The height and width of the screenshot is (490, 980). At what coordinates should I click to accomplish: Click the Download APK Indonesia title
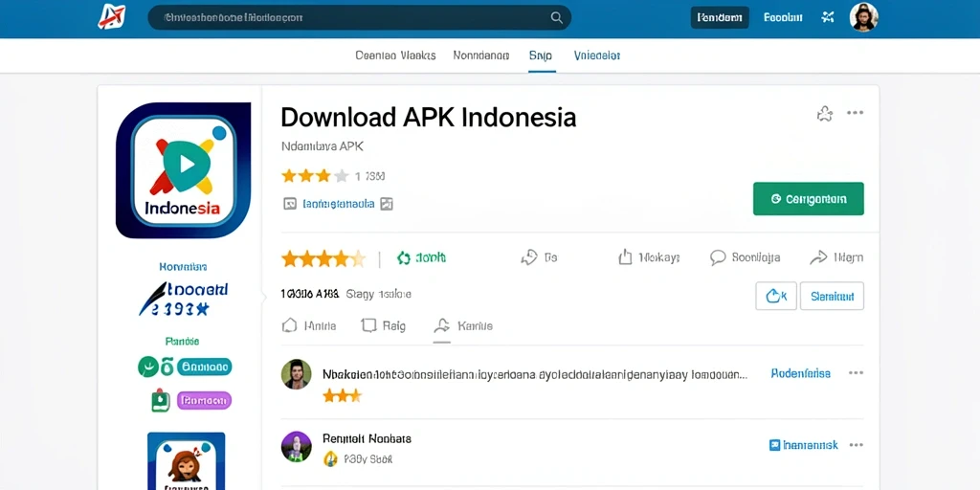[428, 117]
